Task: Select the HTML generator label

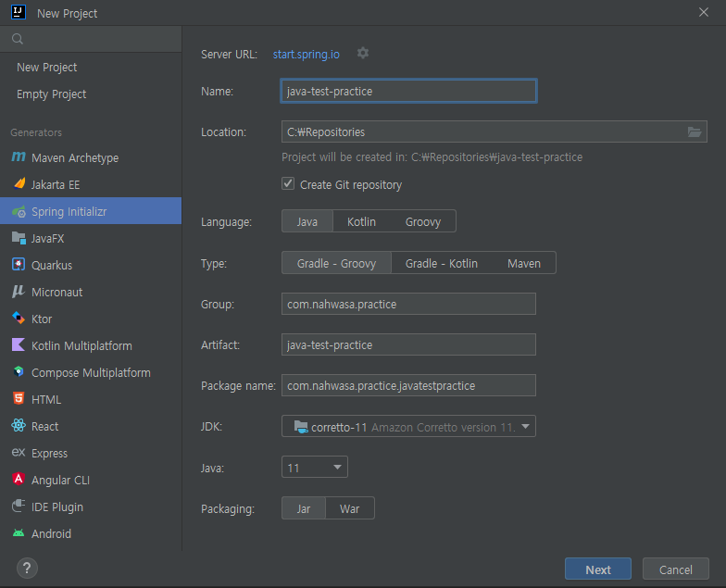Action: tap(46, 400)
